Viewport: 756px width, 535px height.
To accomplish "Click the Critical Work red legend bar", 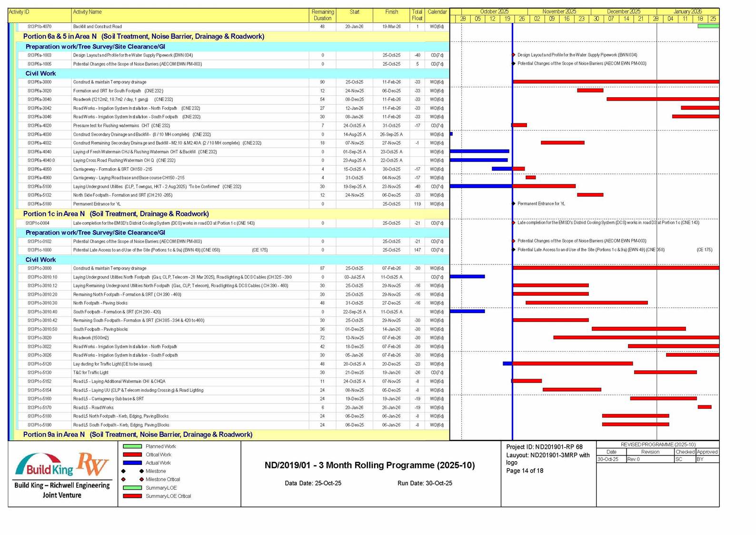I will click(132, 455).
